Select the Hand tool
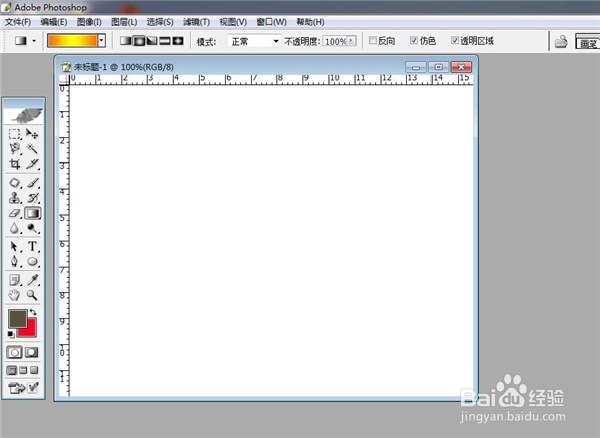The width and height of the screenshot is (600, 438). 15,295
